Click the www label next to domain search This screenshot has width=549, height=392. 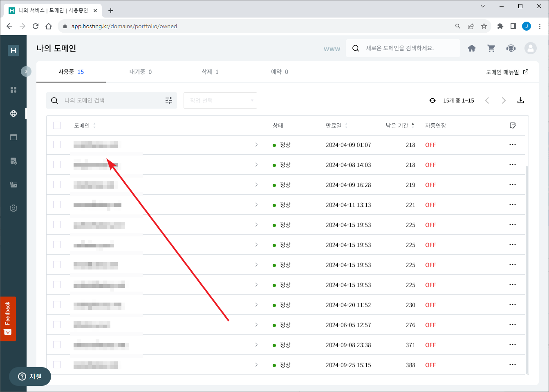(x=332, y=49)
